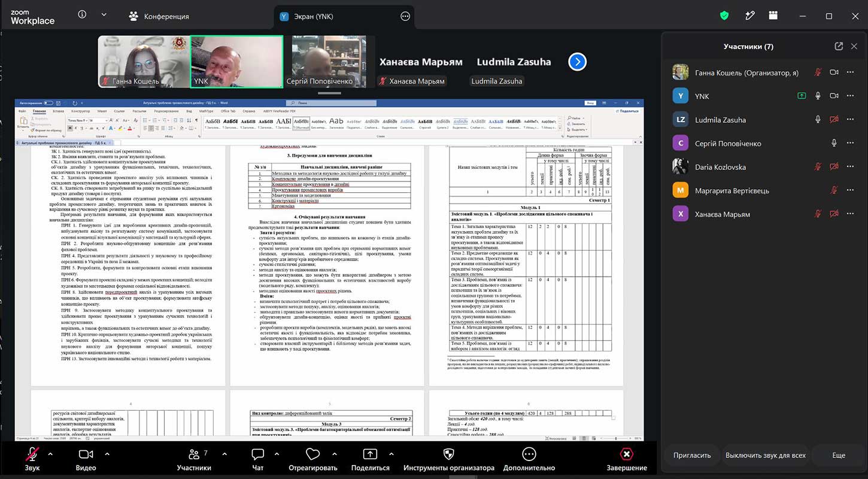This screenshot has height=479, width=868.
Task: Click the Пригласить button
Action: coord(692,455)
